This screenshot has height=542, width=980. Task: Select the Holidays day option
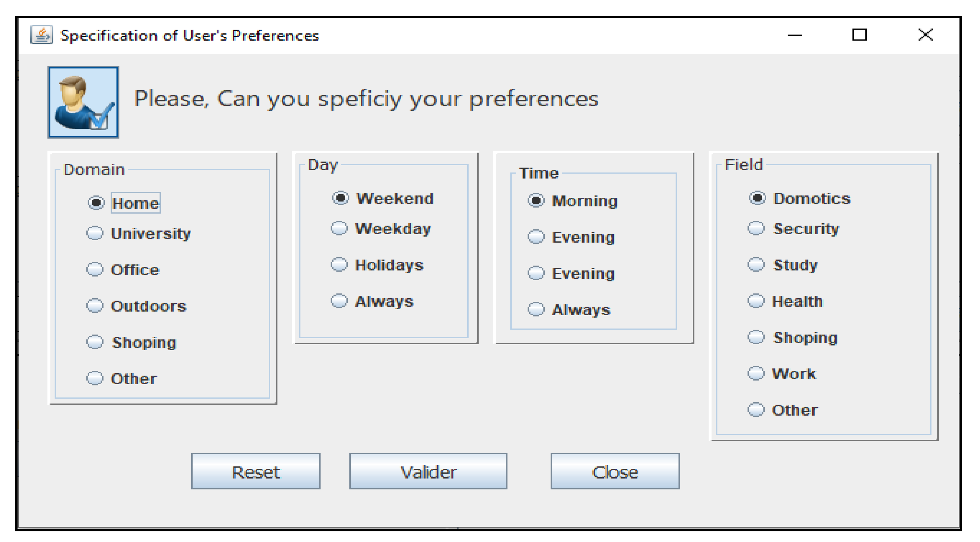coord(339,264)
